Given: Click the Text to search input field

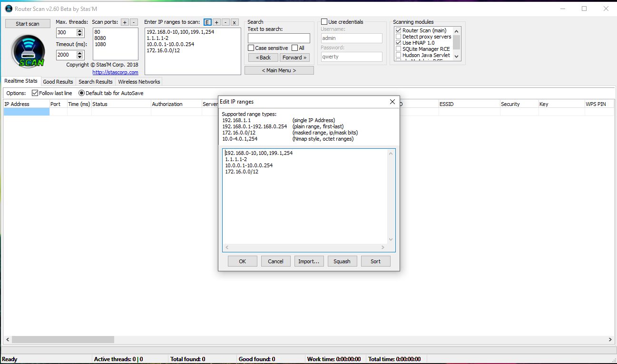Looking at the screenshot, I should [x=279, y=38].
